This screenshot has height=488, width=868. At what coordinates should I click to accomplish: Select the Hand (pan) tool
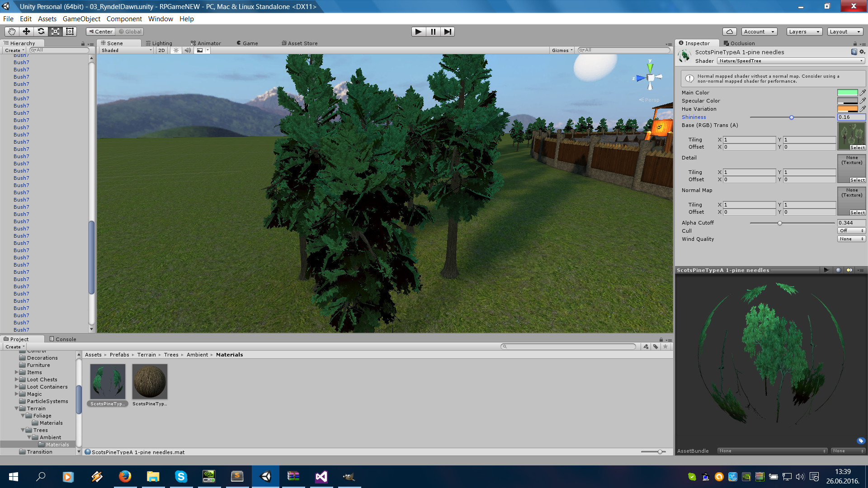(x=11, y=31)
